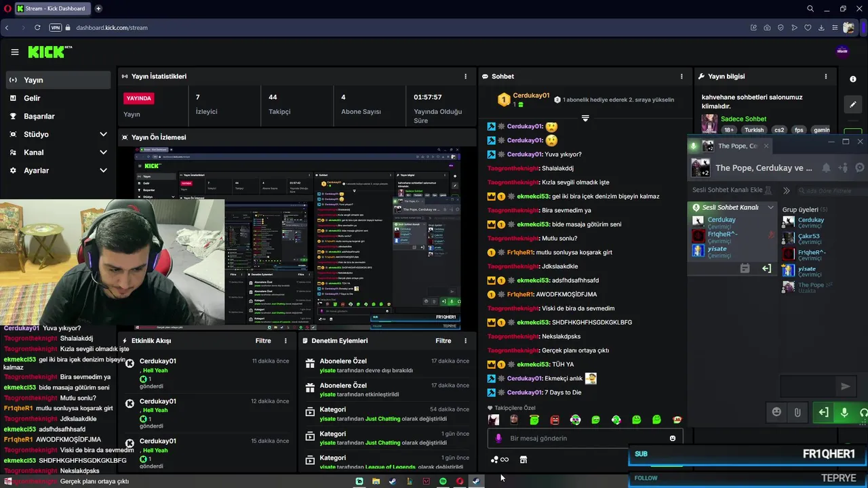Open Etkinlik Akışı options menu

(x=285, y=341)
